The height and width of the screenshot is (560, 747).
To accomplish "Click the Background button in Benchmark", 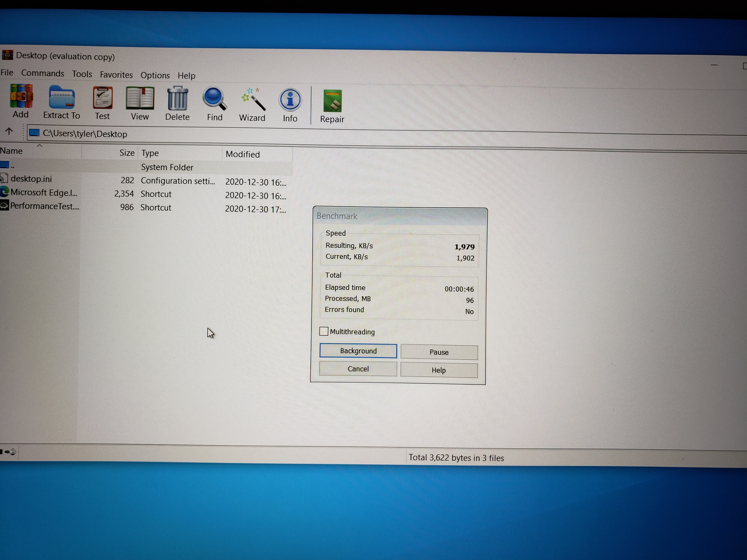I will tap(358, 351).
